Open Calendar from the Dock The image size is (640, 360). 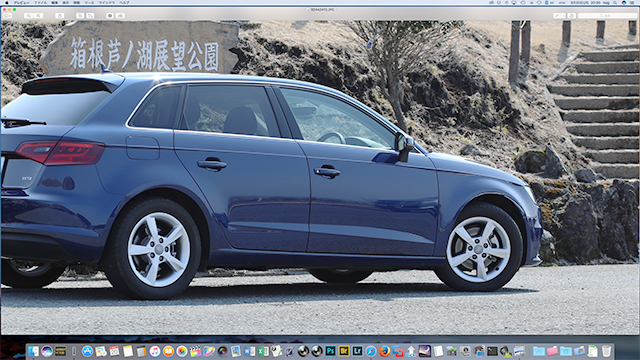pos(114,351)
